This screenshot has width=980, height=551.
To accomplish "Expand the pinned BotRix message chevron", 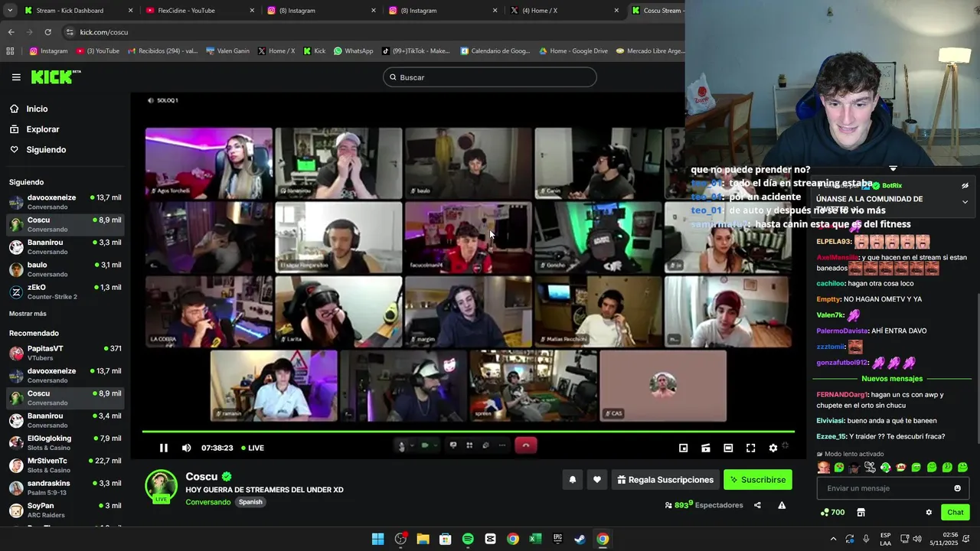I will click(x=965, y=202).
